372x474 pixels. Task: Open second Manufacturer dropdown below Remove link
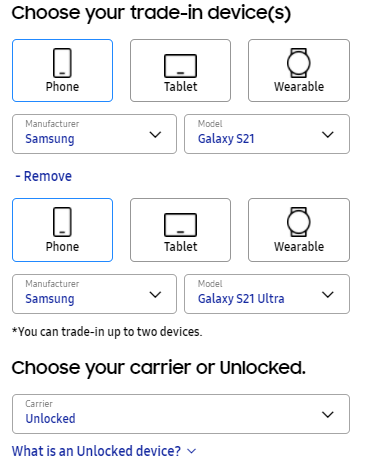click(94, 294)
